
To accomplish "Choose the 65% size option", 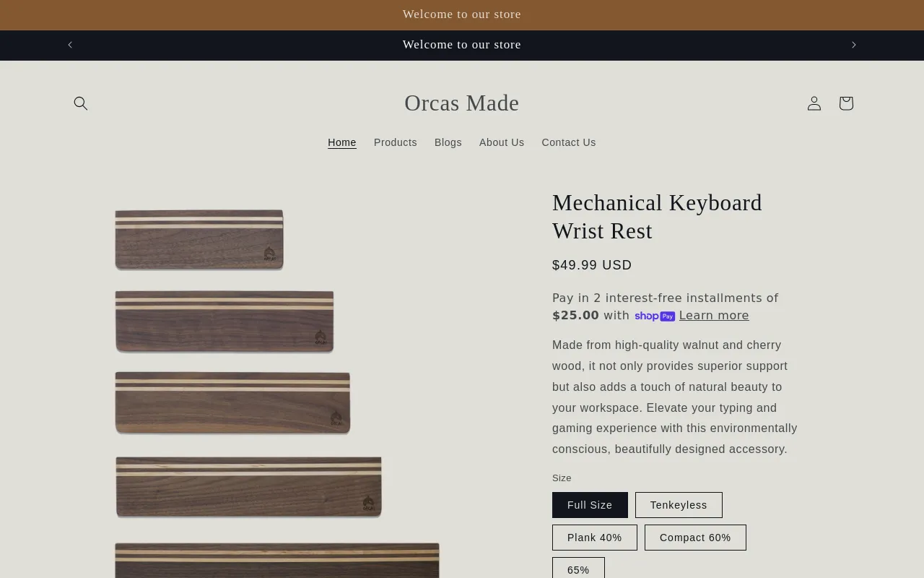I will click(578, 569).
